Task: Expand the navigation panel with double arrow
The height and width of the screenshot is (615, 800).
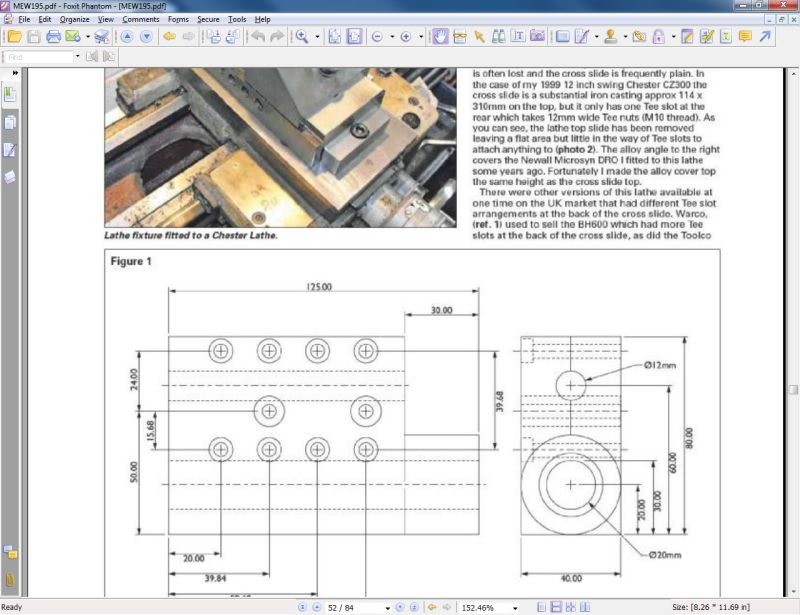Action: click(15, 73)
